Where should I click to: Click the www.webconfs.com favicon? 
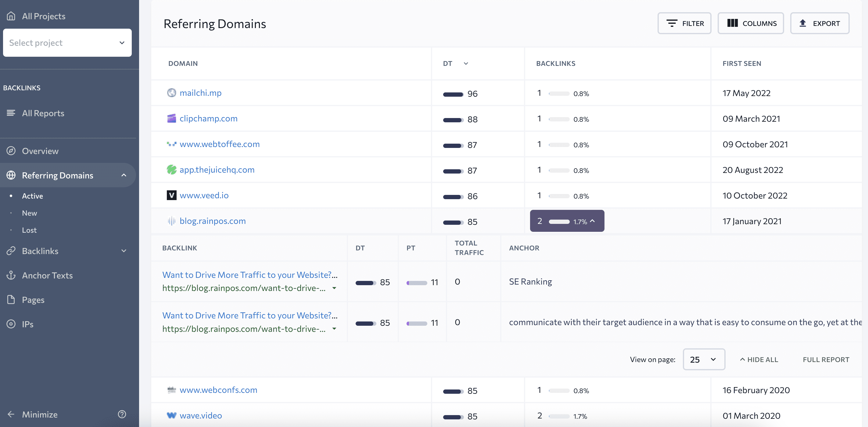tap(171, 389)
